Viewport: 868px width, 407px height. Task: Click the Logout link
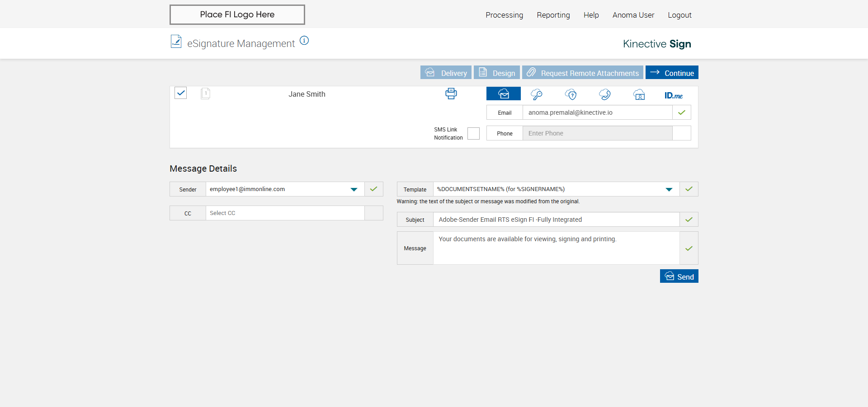coord(679,15)
